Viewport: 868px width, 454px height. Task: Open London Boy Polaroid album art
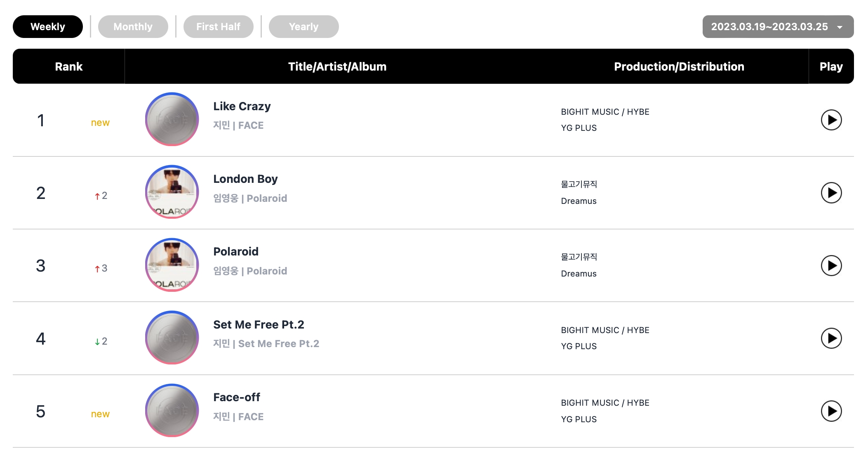pos(172,192)
